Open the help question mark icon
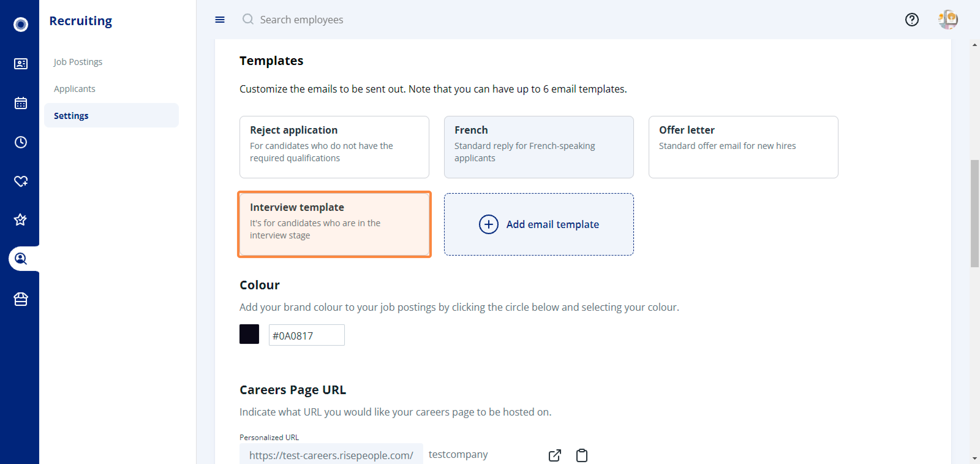This screenshot has height=464, width=980. pyautogui.click(x=911, y=19)
